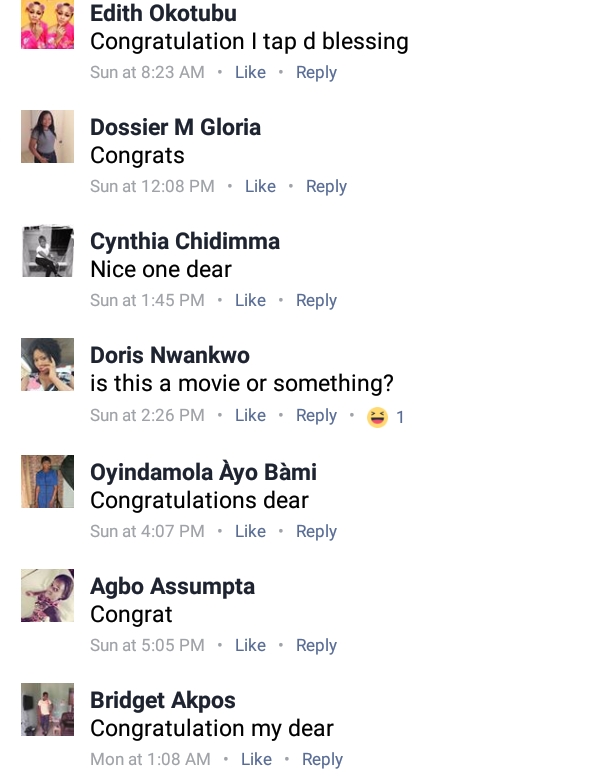
Task: Reply to Agbo Assumpta's comment
Action: click(316, 645)
